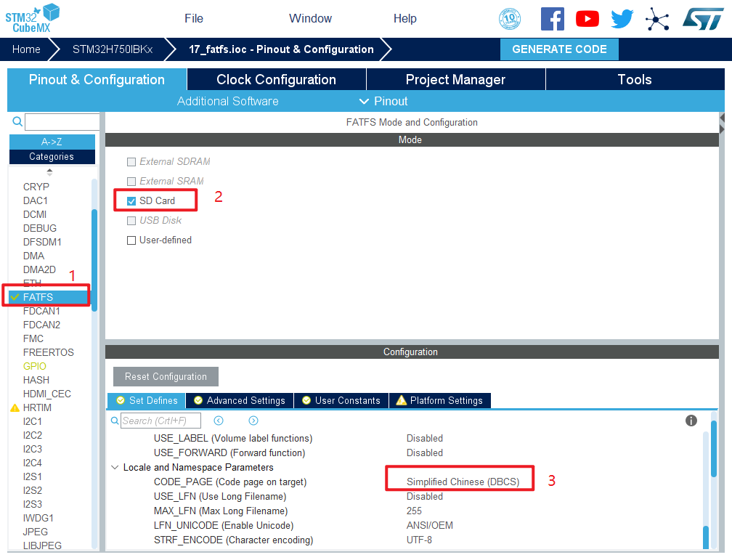Screen dimensions: 732x560
Task: Open the Twitter bird icon
Action: coord(622,19)
